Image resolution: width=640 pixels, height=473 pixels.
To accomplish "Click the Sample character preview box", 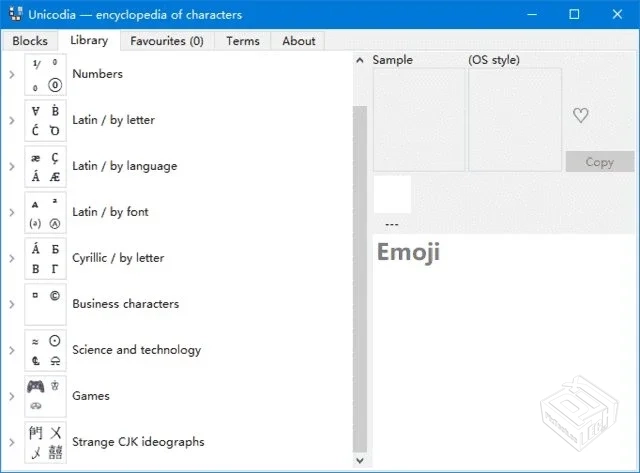I will (419, 120).
